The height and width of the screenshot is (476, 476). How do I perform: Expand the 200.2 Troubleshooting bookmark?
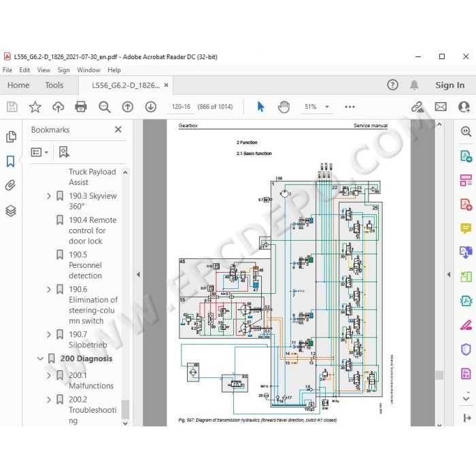[48, 400]
